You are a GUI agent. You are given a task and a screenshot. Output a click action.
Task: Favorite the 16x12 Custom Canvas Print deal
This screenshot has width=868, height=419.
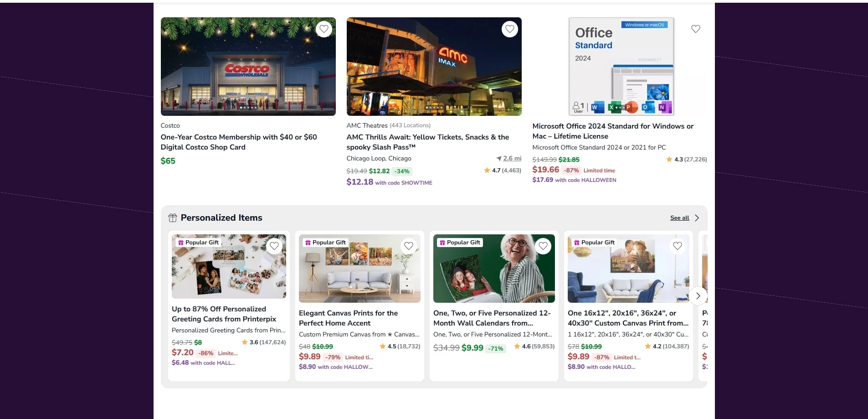[677, 246]
